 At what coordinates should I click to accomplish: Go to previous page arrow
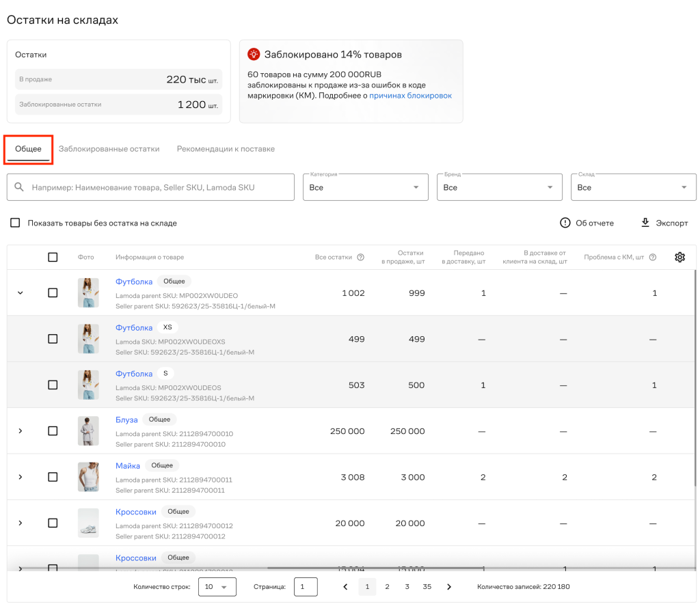[x=345, y=587]
